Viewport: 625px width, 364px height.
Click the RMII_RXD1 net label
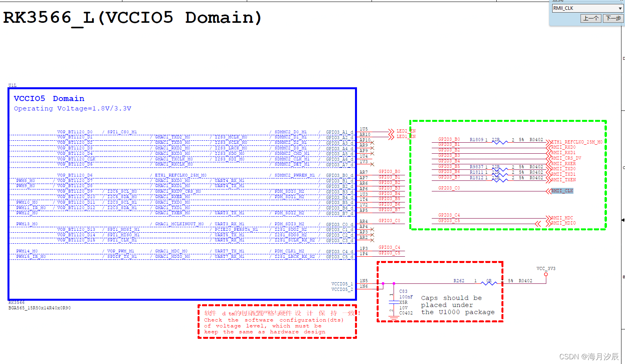point(563,153)
